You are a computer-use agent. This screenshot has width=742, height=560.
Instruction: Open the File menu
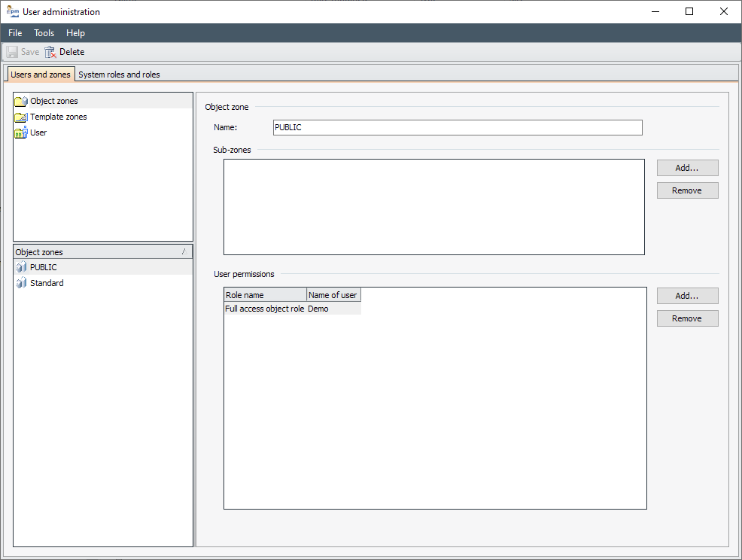[x=15, y=33]
